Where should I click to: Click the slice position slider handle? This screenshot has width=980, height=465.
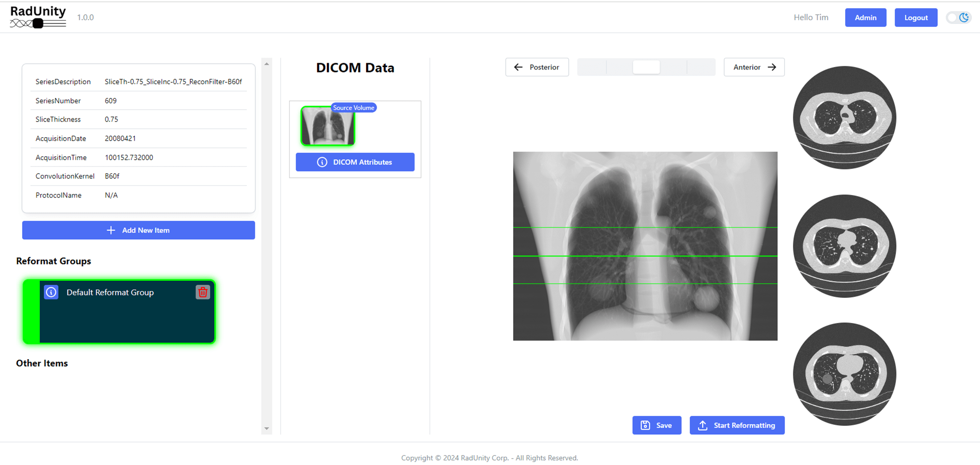tap(646, 67)
